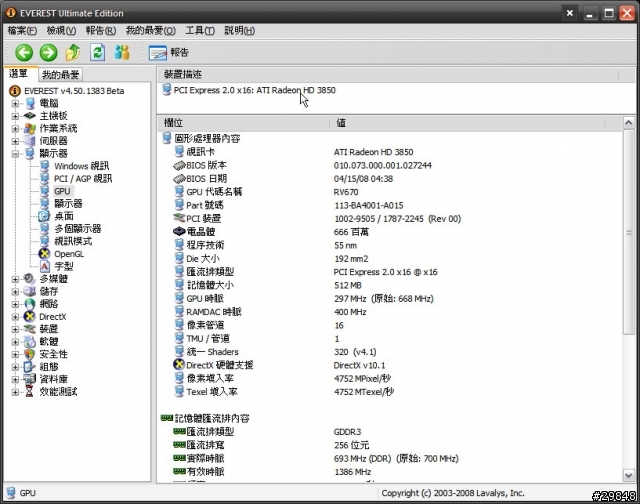Select the 桌面 tree item
This screenshot has width=640, height=504.
[64, 216]
